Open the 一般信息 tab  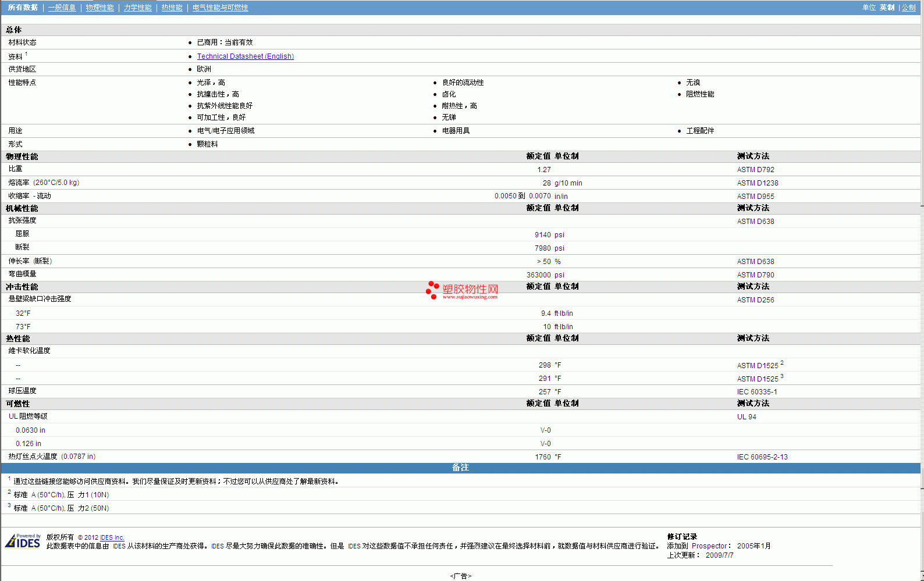coord(62,8)
